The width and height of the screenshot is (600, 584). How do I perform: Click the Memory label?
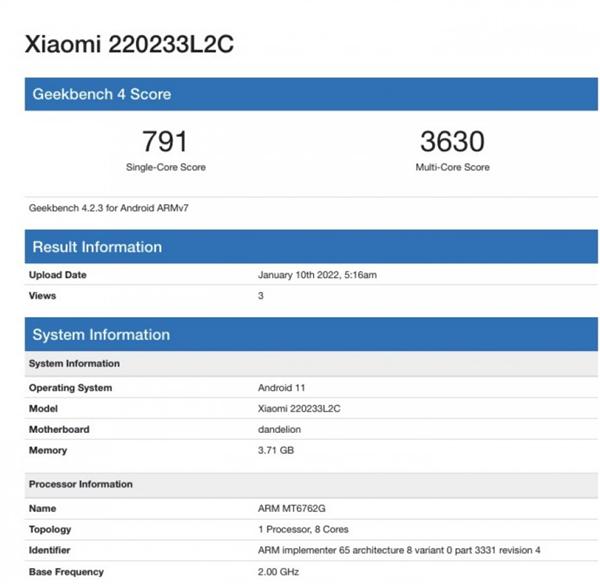pyautogui.click(x=48, y=450)
